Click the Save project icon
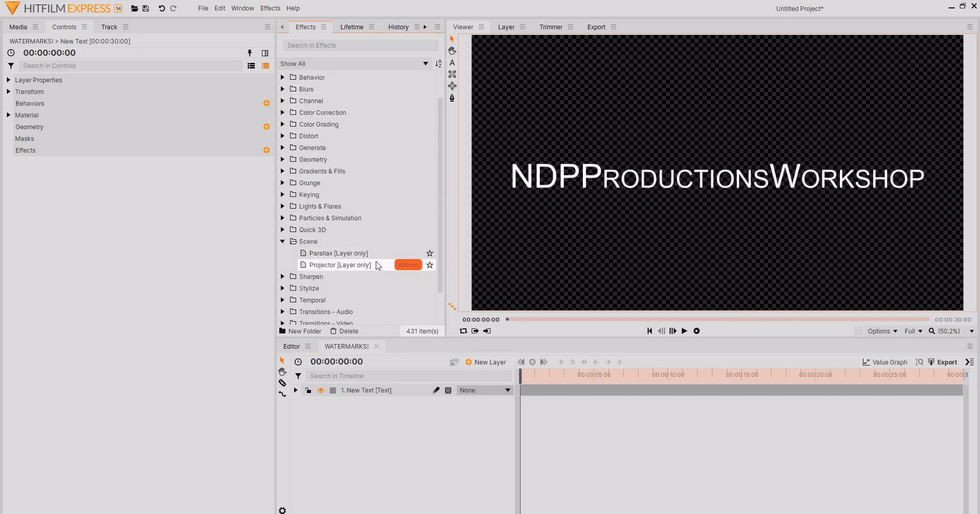Viewport: 980px width, 514px height. click(146, 8)
